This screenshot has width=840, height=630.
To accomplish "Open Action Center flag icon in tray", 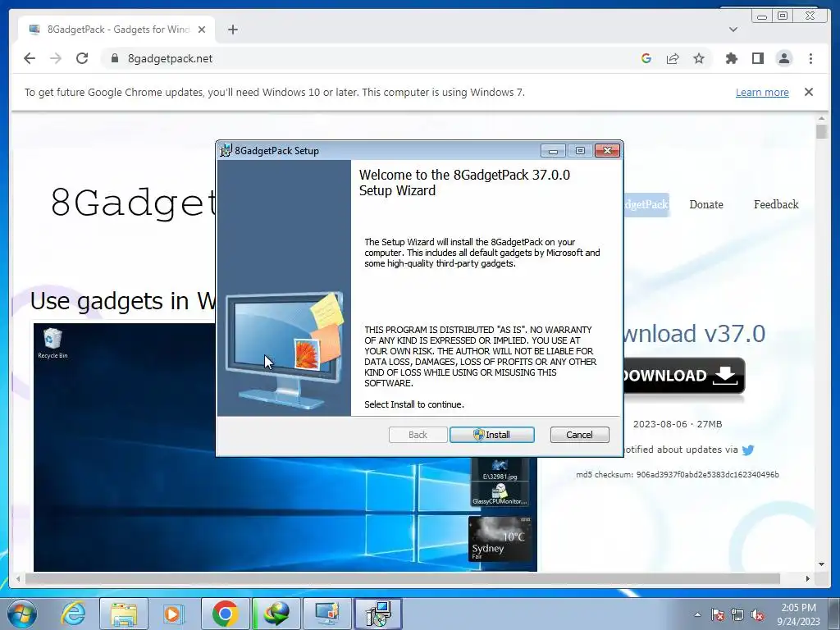I will tap(718, 614).
